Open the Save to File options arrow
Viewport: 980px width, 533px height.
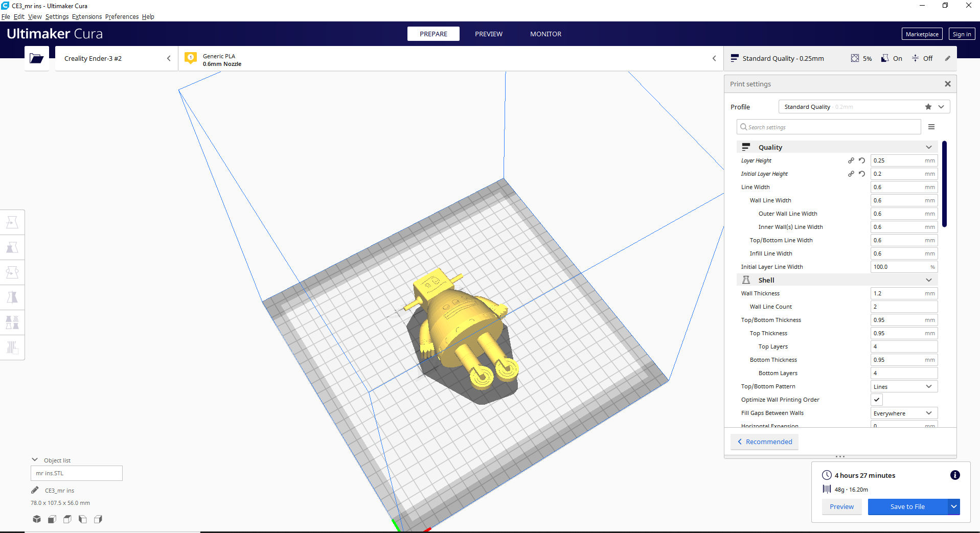coord(954,506)
